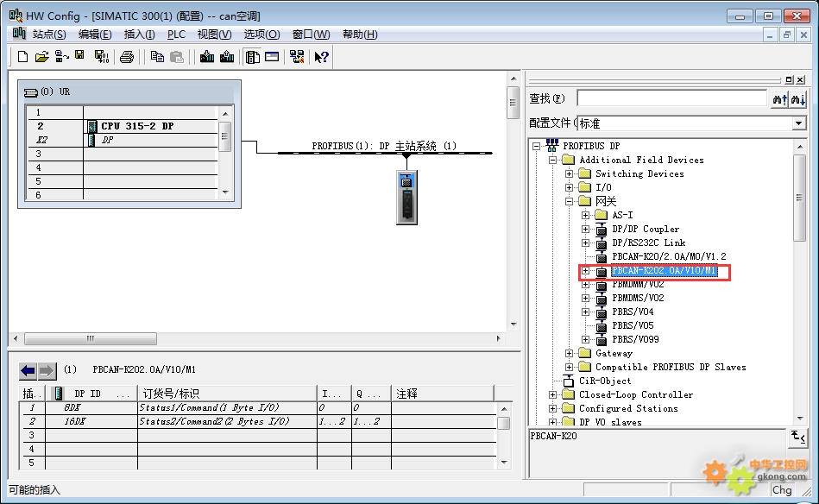Click the station view horizontal scrollbar thumb
This screenshot has width=819, height=504.
click(x=91, y=338)
